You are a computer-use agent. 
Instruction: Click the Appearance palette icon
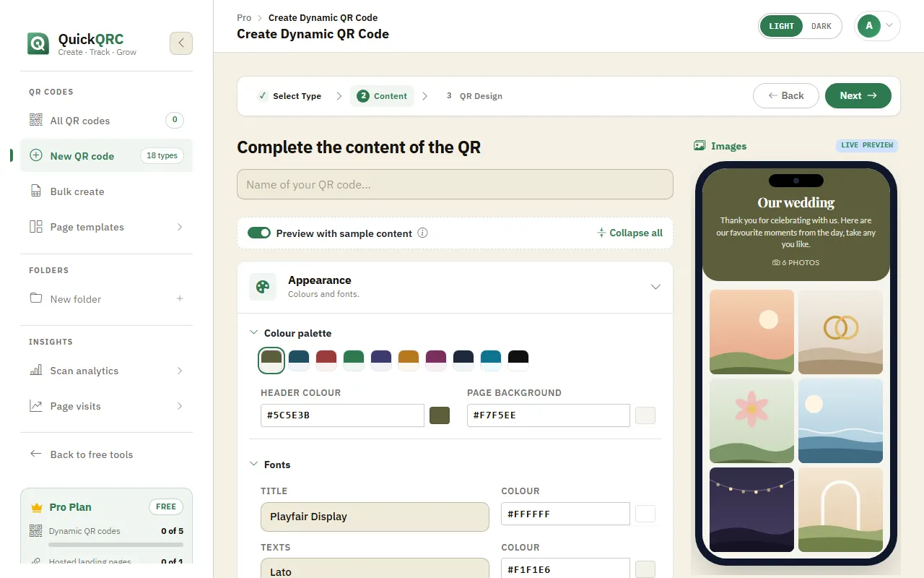click(263, 287)
